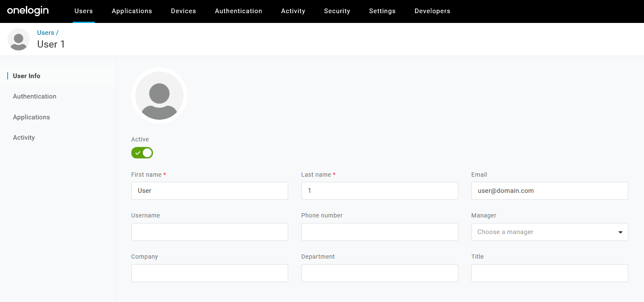This screenshot has height=302, width=644.
Task: Click the Department input field
Action: [380, 273]
